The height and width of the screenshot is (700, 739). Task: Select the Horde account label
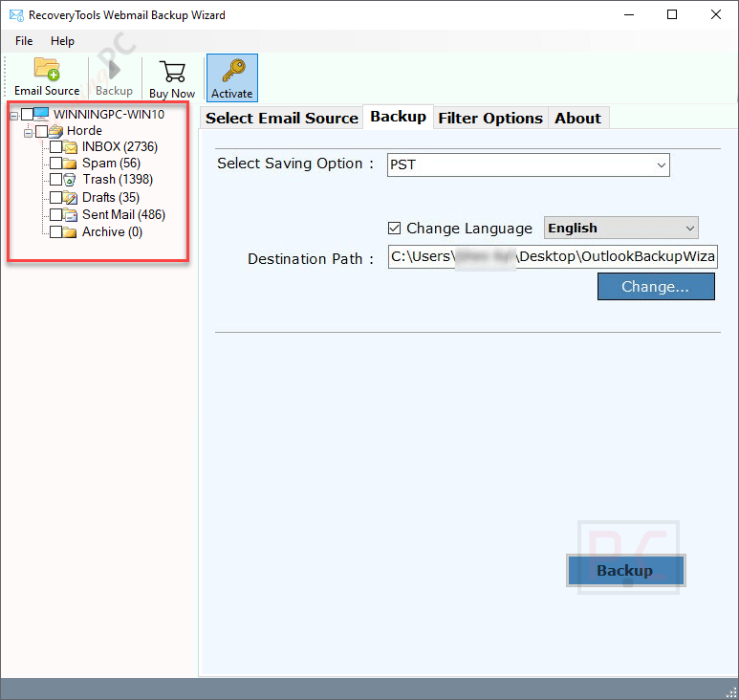coord(84,131)
